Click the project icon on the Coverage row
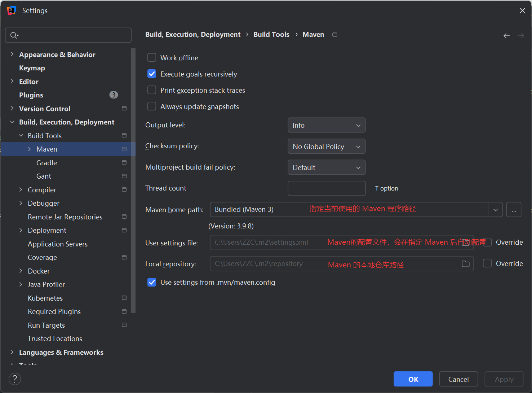This screenshot has width=532, height=393. [x=124, y=257]
